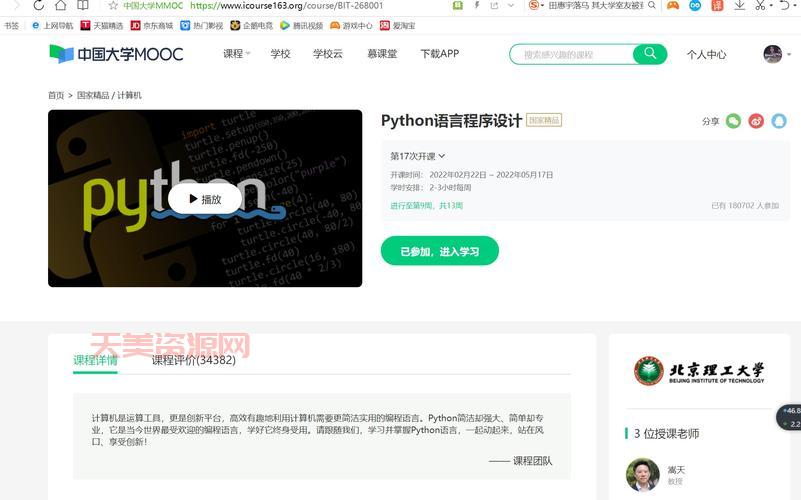Click the share page icon in address bar
The width and height of the screenshot is (801, 500).
[494, 6]
